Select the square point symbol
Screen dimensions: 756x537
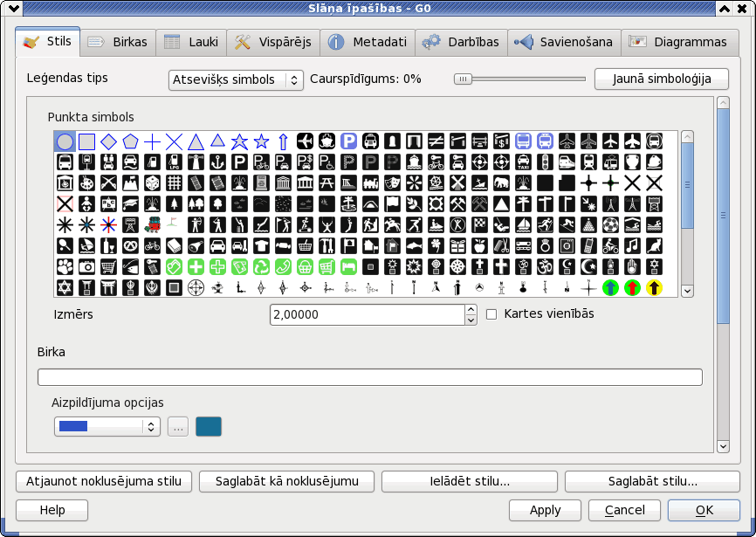(x=86, y=141)
